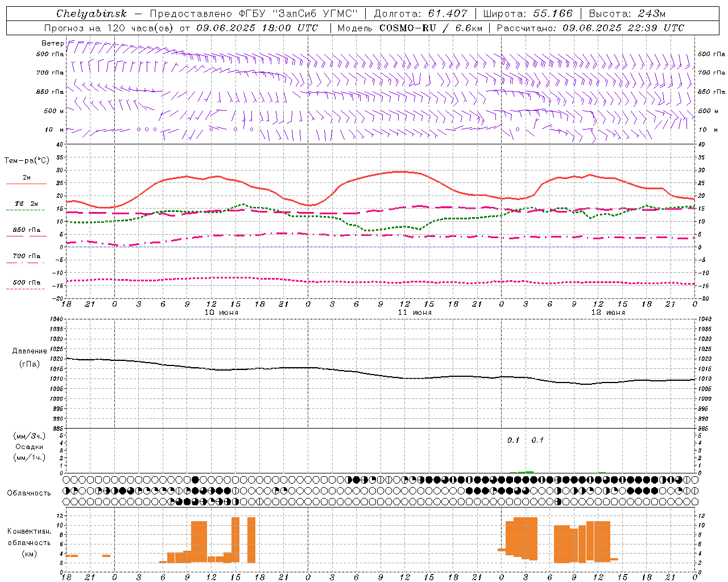This screenshot has height=582, width=728.
Task: Click the solid red 2m temperature curve
Action: [404, 172]
